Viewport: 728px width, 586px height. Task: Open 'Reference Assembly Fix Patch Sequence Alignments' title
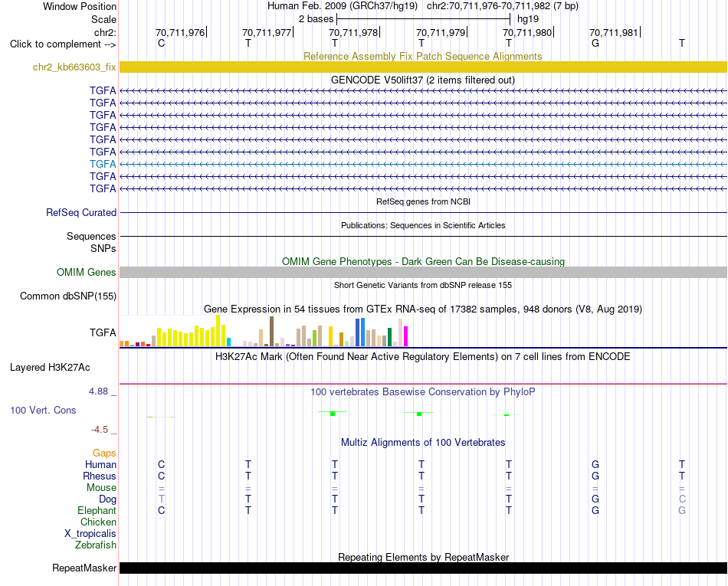click(422, 56)
